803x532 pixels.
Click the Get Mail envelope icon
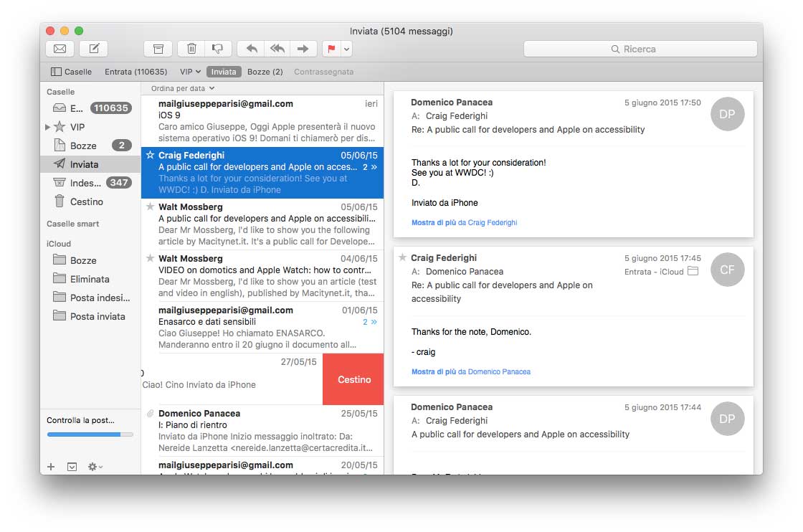pyautogui.click(x=60, y=49)
